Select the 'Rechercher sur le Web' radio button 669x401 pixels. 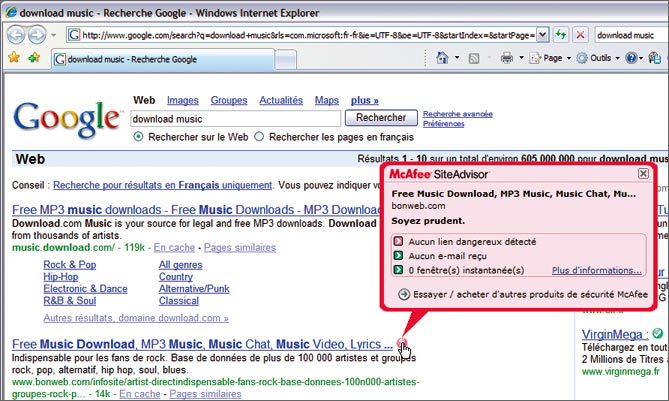[138, 136]
